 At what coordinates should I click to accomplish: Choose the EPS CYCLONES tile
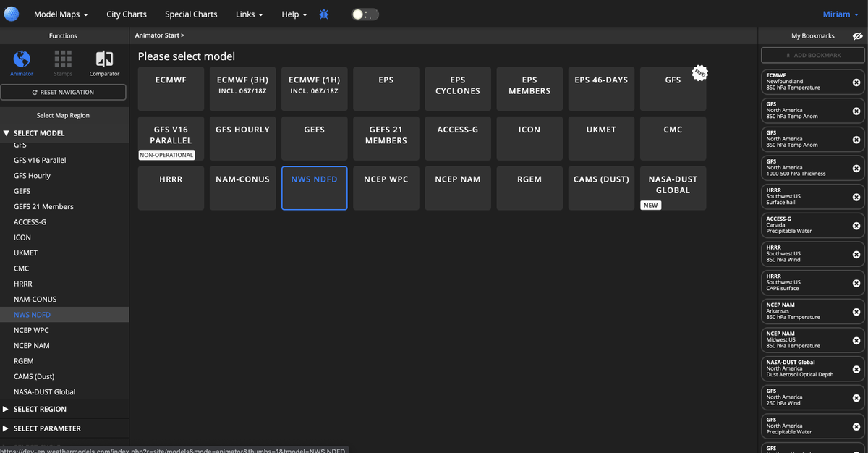click(458, 89)
